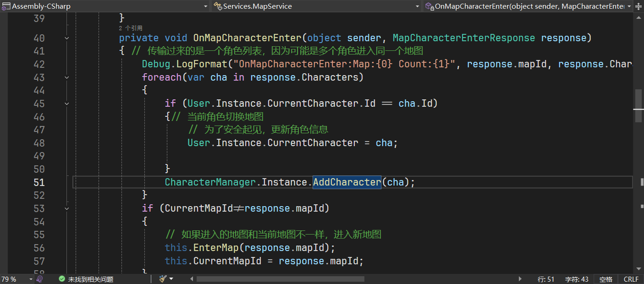Viewport: 644px width, 284px height.
Task: Collapse the foreach block at line 43
Action: [x=67, y=77]
